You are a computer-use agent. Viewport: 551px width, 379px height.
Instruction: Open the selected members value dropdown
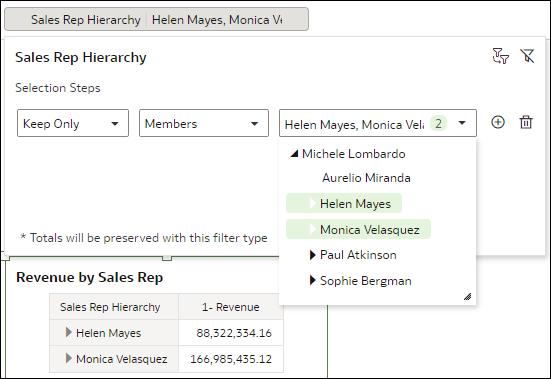[378, 123]
